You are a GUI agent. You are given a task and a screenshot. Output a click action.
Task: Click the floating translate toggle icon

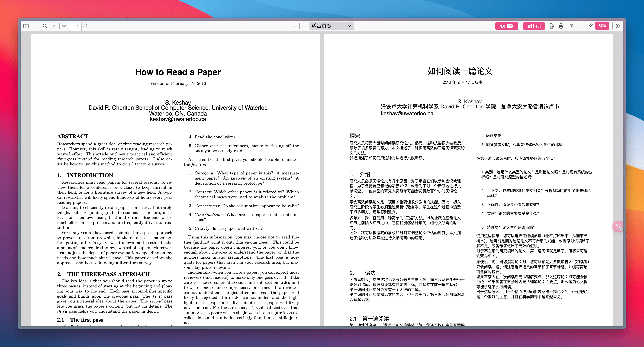[x=618, y=226]
